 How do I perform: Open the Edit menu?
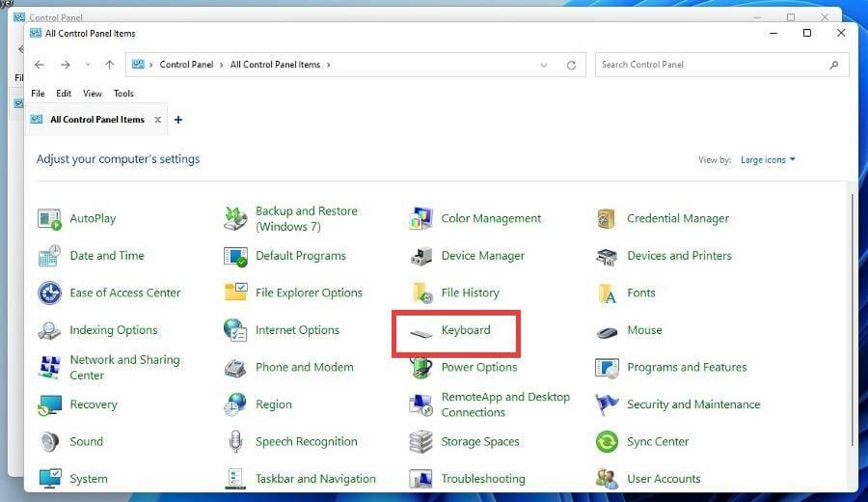point(64,94)
